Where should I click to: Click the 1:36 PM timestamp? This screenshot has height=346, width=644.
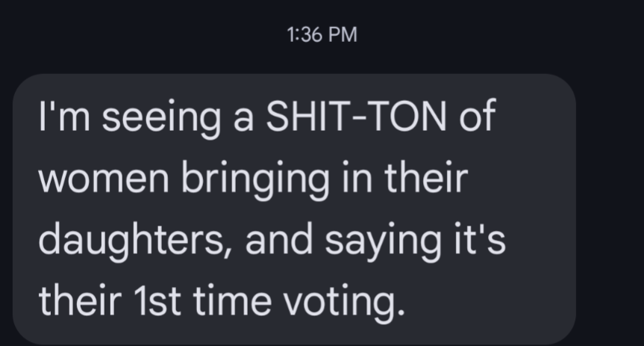tap(322, 34)
